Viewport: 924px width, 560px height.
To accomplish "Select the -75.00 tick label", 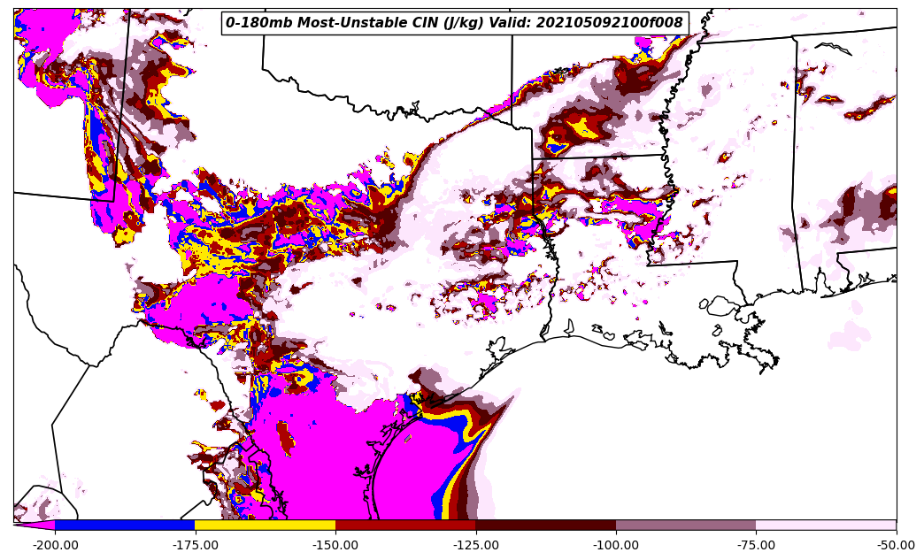I will tap(756, 545).
